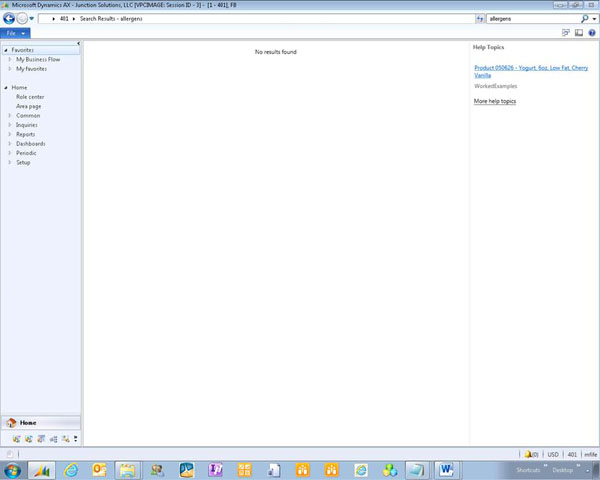600x480 pixels.
Task: Collapse the navigation pane arrow
Action: pyautogui.click(x=78, y=43)
